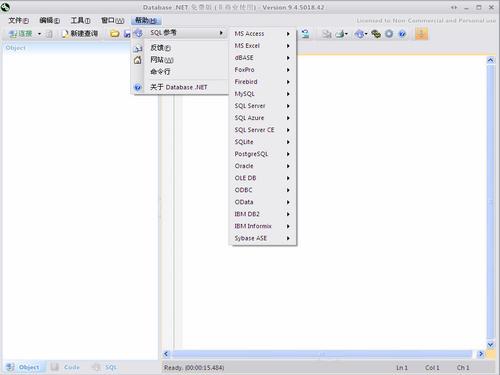Click the double-arrow icon in title bar
Image resolution: width=500 pixels, height=375 pixels.
pyautogui.click(x=454, y=7)
